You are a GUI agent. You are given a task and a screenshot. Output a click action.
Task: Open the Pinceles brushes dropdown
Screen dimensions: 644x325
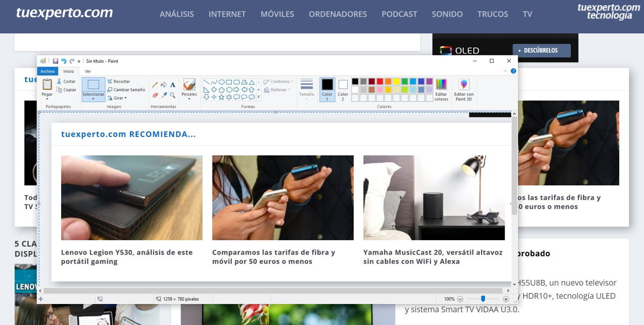point(189,97)
